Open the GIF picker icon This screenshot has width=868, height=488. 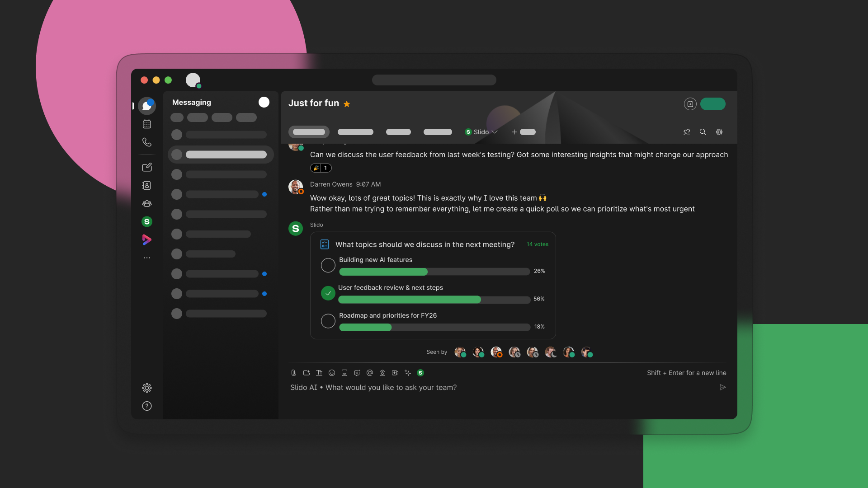coord(344,373)
